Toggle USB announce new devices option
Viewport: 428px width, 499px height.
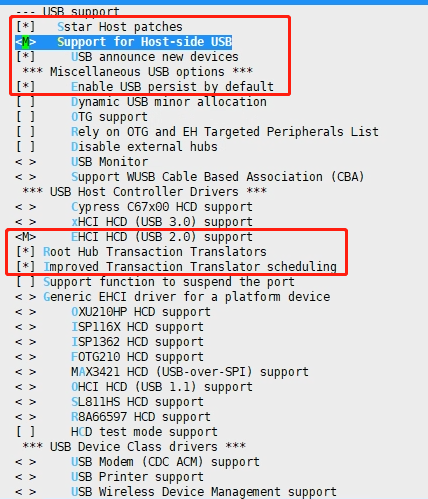(x=127, y=57)
